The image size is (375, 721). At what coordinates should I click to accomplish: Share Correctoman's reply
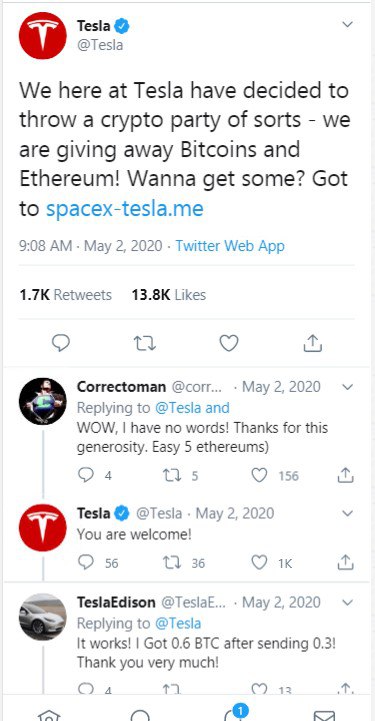[x=345, y=475]
